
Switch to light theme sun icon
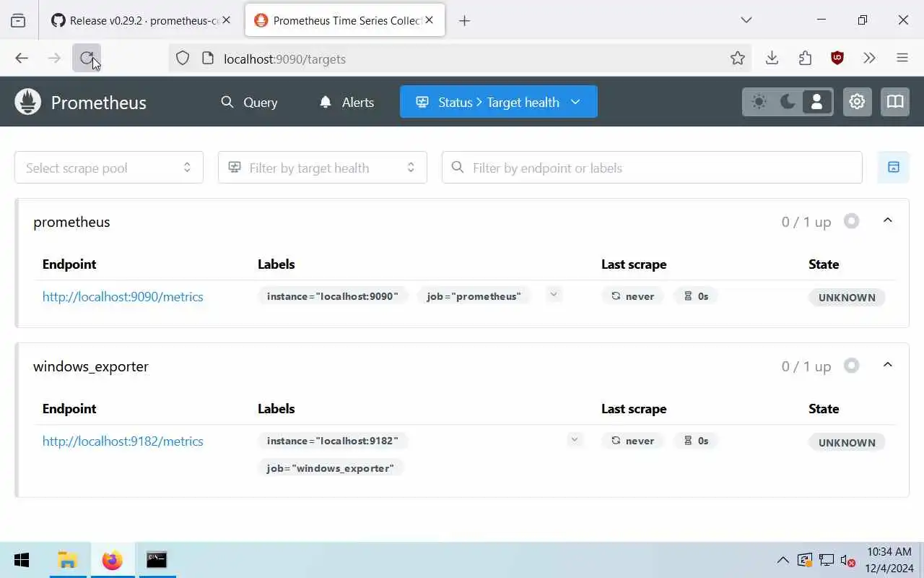click(x=759, y=102)
